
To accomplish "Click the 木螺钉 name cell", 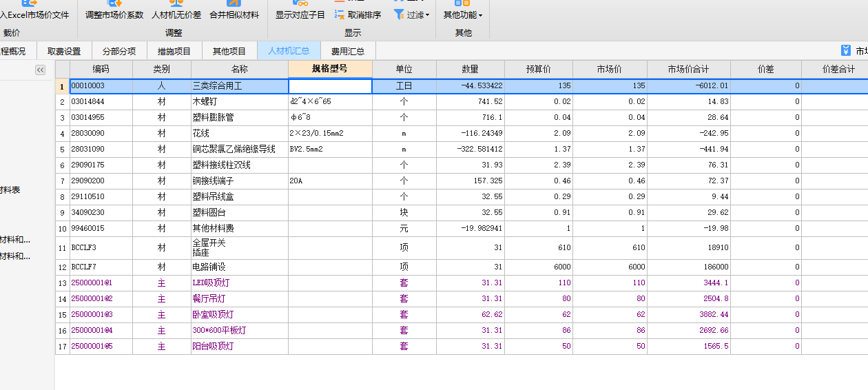I will pyautogui.click(x=240, y=102).
